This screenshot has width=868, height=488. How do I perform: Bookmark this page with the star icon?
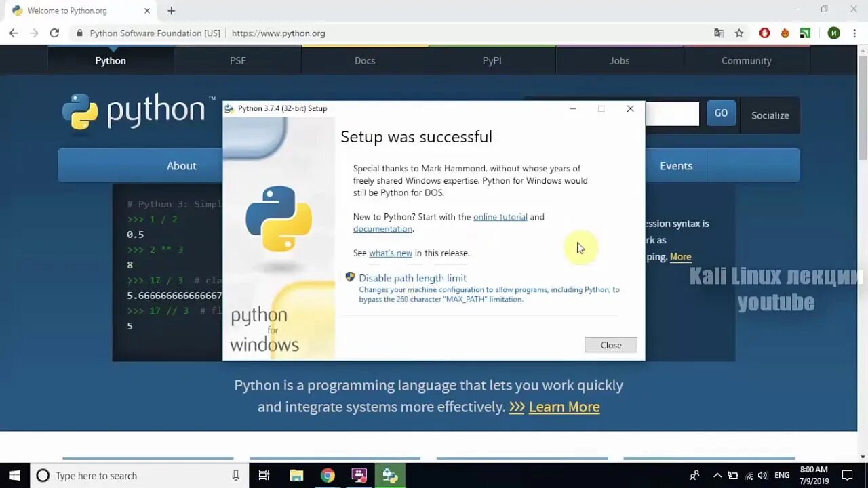[x=739, y=33]
